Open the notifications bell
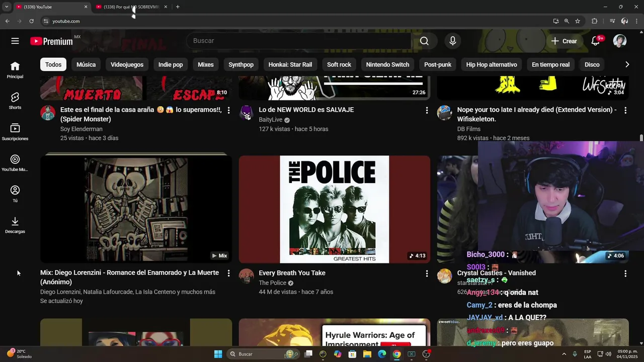Viewport: 644px width, 362px height. point(596,41)
